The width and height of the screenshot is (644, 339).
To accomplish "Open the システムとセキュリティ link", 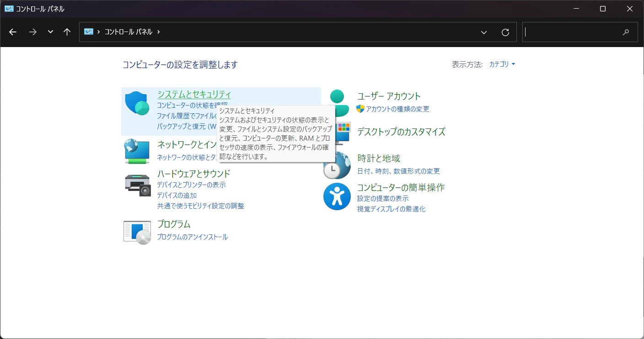I will [x=194, y=95].
